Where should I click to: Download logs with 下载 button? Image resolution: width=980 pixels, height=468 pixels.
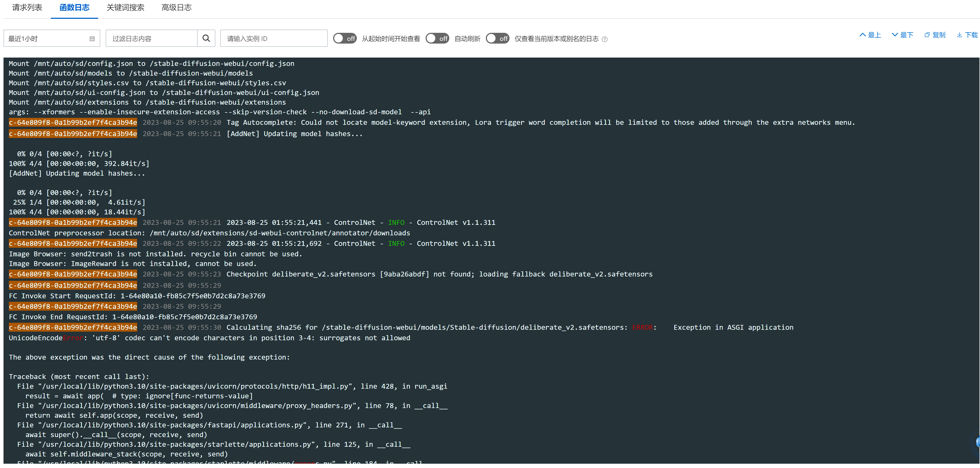tap(967, 35)
